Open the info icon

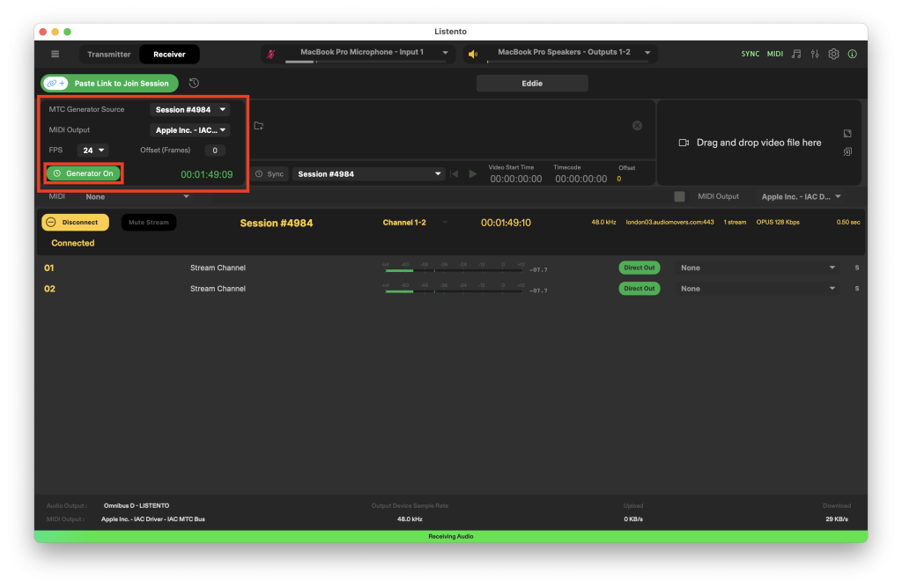coord(853,54)
